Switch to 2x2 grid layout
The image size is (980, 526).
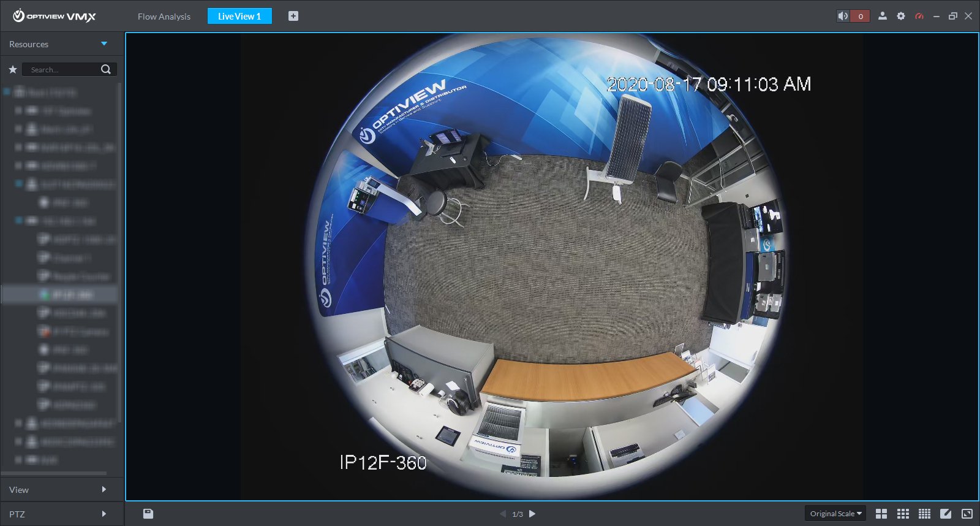[881, 514]
